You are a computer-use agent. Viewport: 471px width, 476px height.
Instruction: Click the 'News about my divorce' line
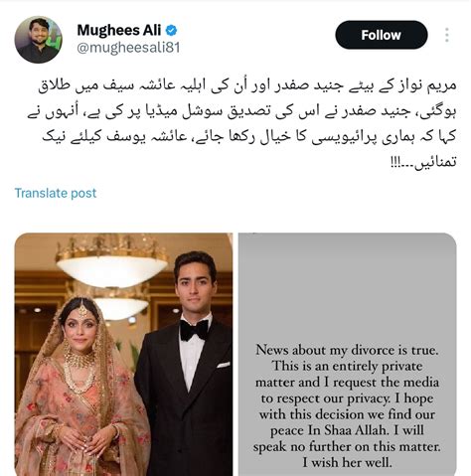347,350
